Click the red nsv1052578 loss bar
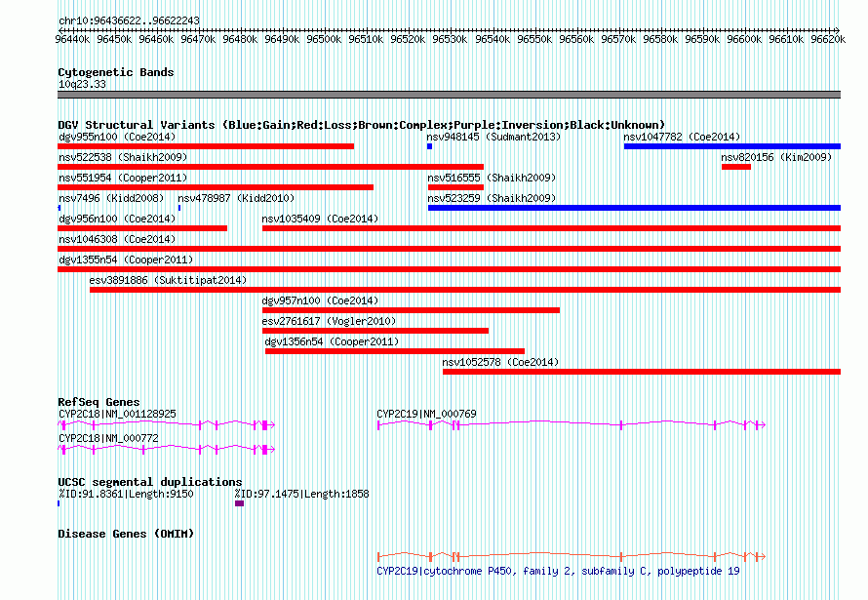Viewport: 868px width, 600px height. pos(642,372)
